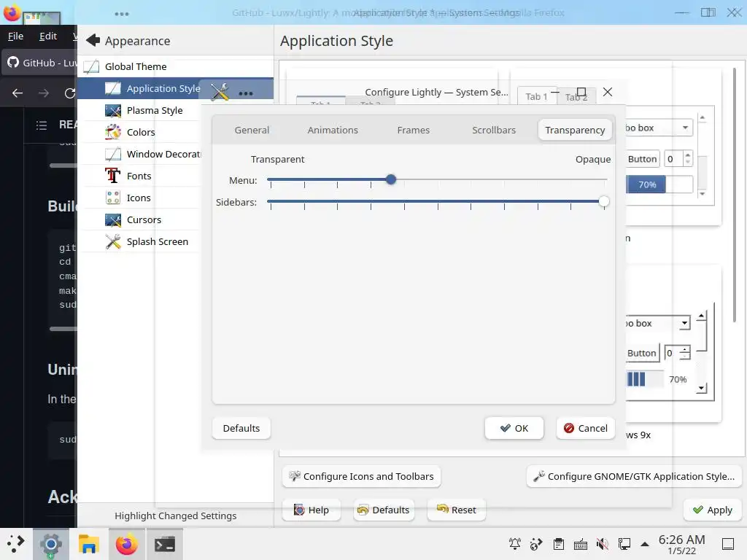Select the Transparency tab
747x560 pixels.
pyautogui.click(x=575, y=130)
